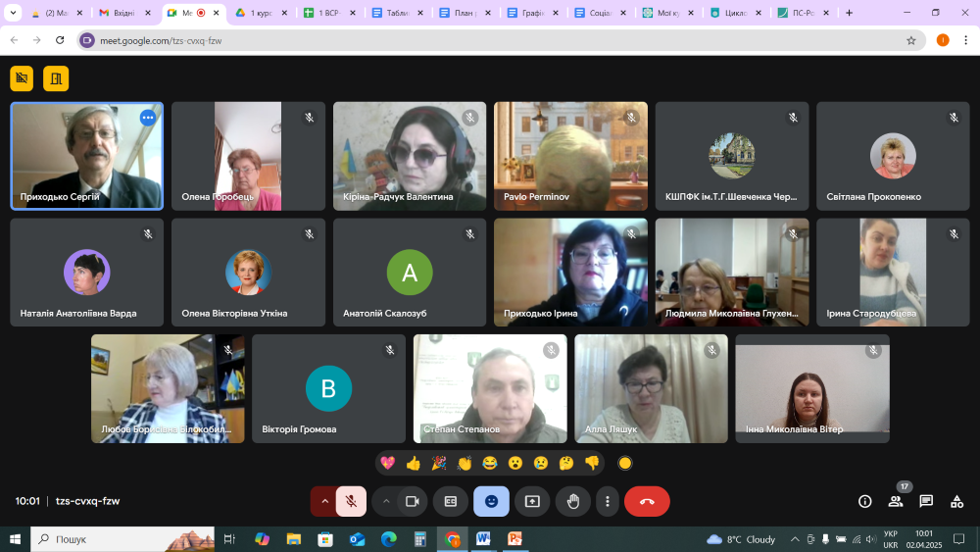Open PowerPoint from the taskbar
The image size is (980, 552).
click(x=515, y=539)
